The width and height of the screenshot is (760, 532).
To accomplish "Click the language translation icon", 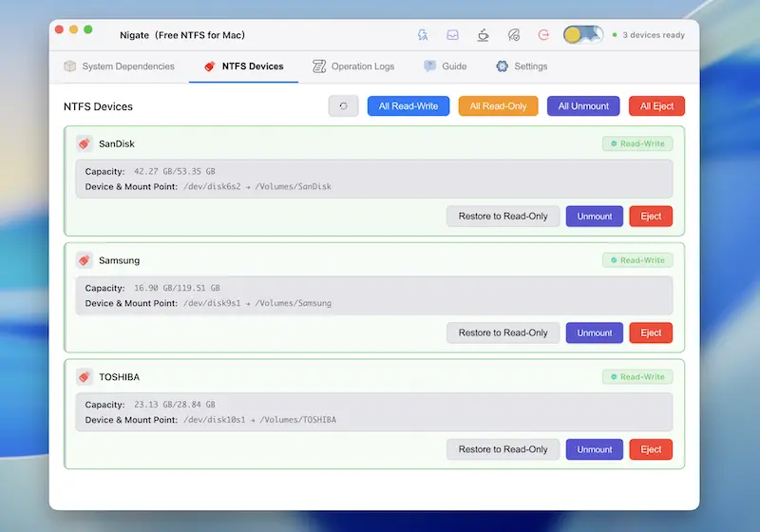I will click(x=423, y=35).
